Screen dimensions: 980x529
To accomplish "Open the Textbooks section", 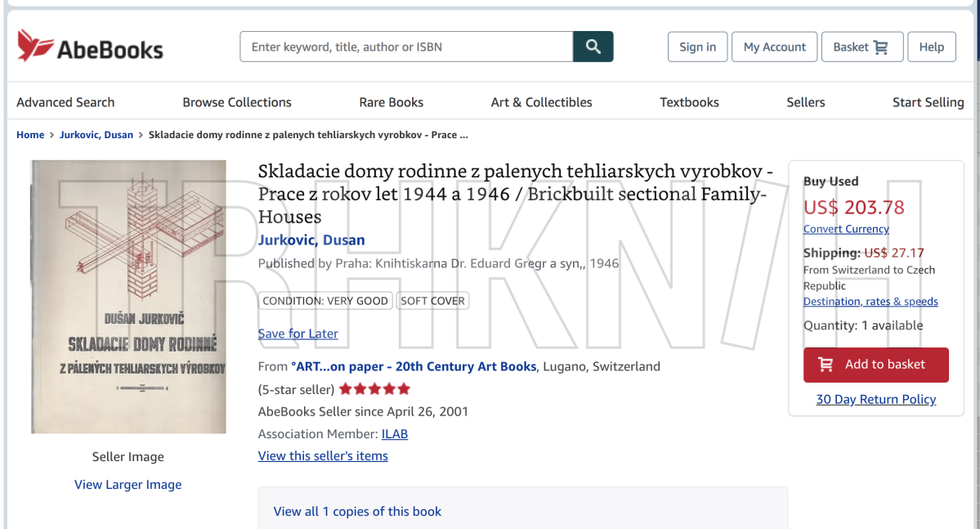I will point(689,102).
